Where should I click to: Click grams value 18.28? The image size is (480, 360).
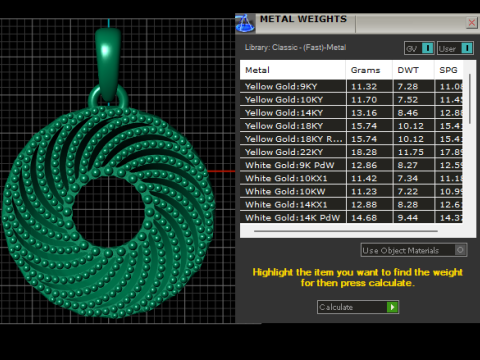(x=364, y=152)
